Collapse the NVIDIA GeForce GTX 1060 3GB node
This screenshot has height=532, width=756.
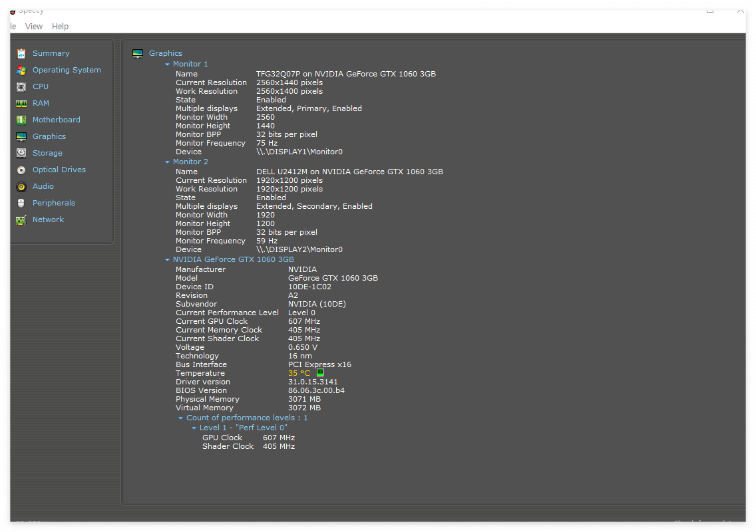point(167,260)
